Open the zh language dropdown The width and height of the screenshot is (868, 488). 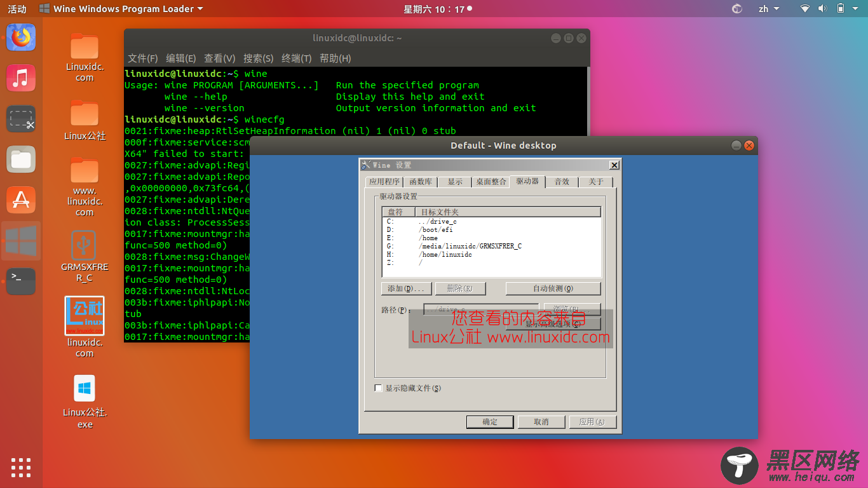pos(768,9)
